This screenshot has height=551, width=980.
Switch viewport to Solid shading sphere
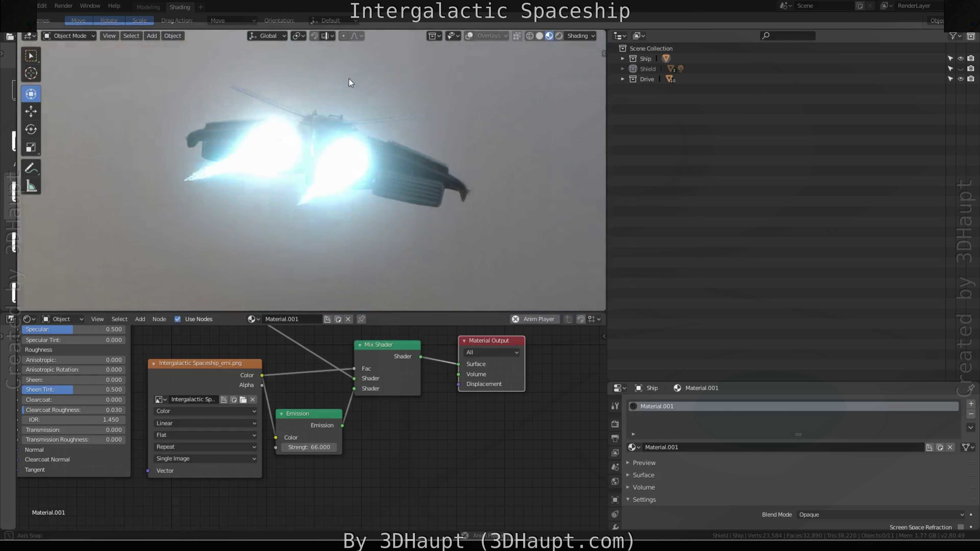pyautogui.click(x=539, y=36)
